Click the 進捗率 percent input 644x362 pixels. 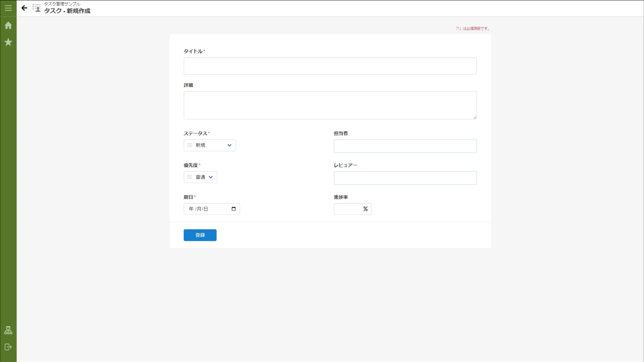click(x=348, y=209)
